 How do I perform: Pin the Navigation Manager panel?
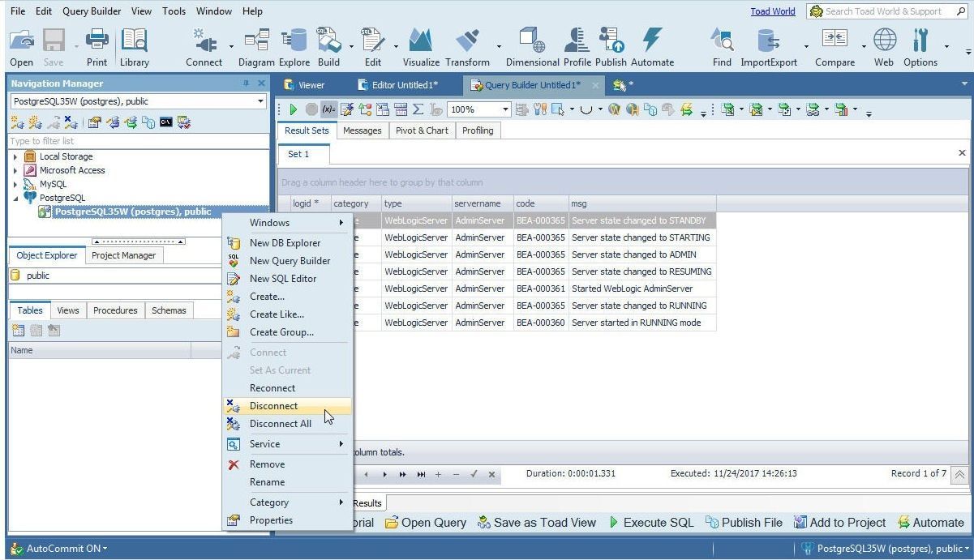tap(247, 83)
